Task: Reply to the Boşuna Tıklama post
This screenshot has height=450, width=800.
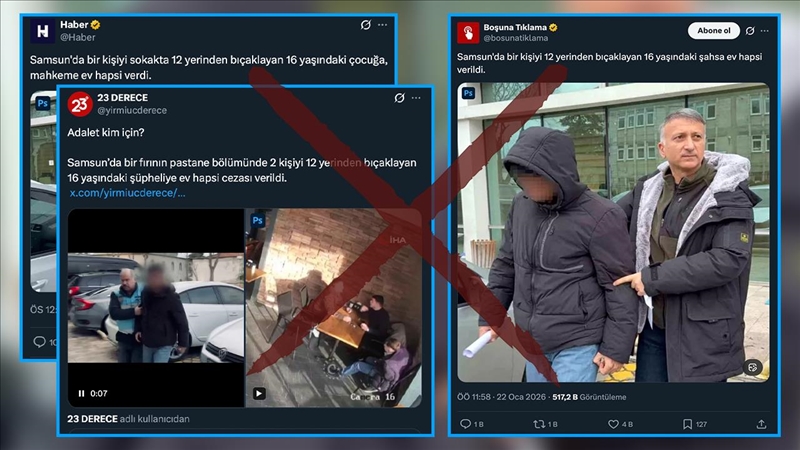Action: point(466,424)
